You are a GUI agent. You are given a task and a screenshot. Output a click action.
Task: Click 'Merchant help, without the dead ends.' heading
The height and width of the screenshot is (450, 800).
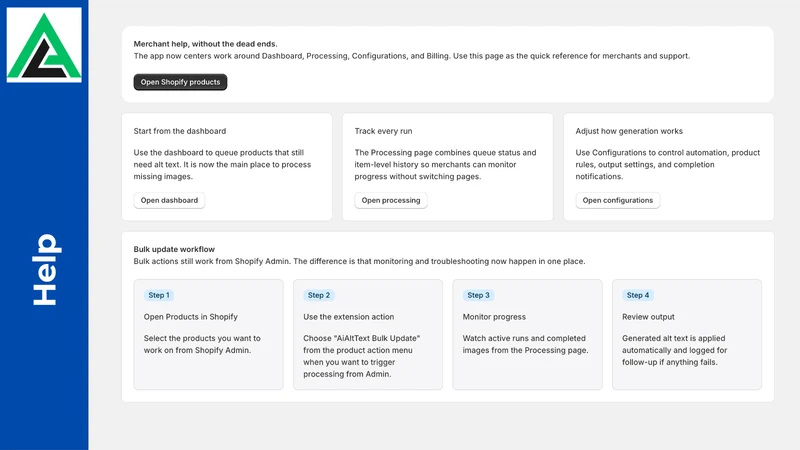click(206, 44)
